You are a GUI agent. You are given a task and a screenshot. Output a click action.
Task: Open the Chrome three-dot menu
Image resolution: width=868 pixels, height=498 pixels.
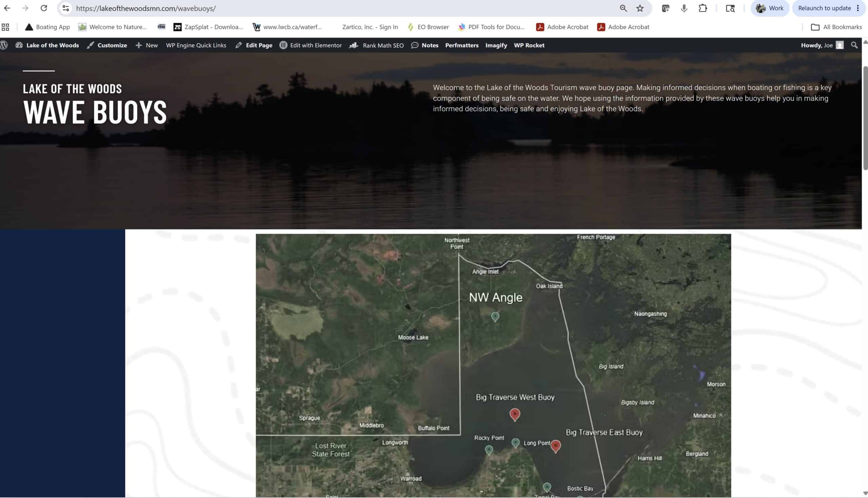858,8
